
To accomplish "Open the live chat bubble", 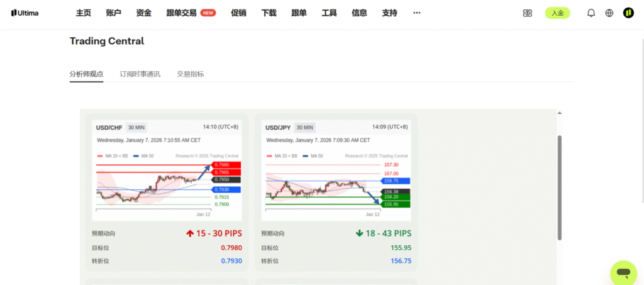I will pyautogui.click(x=623, y=272).
